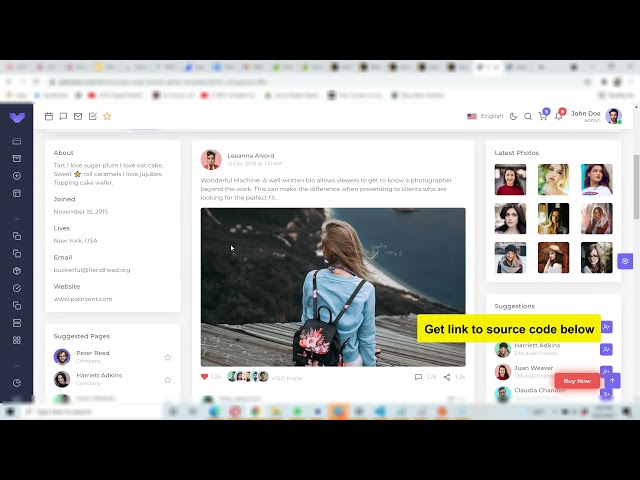The width and height of the screenshot is (640, 480).
Task: Open the theme customizer gear button
Action: pyautogui.click(x=625, y=261)
